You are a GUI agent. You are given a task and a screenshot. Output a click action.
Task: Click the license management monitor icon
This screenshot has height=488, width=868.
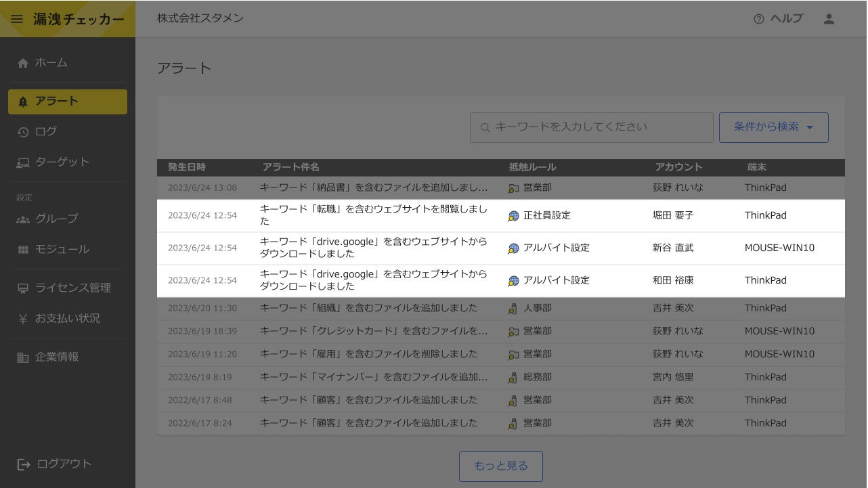click(x=23, y=288)
